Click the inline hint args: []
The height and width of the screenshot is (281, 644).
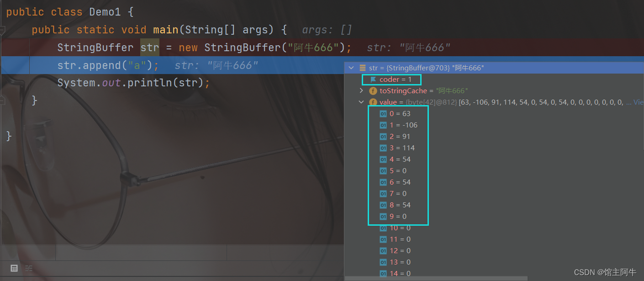pos(327,30)
